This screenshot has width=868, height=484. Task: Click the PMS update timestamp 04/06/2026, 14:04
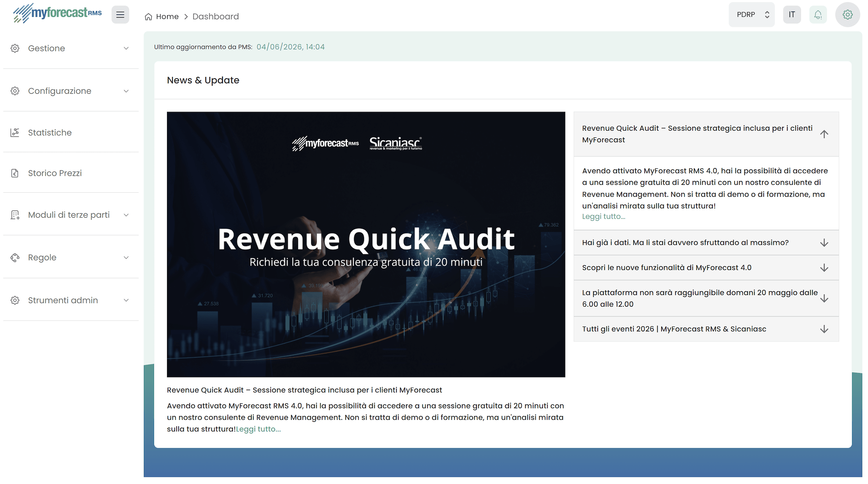click(x=290, y=47)
